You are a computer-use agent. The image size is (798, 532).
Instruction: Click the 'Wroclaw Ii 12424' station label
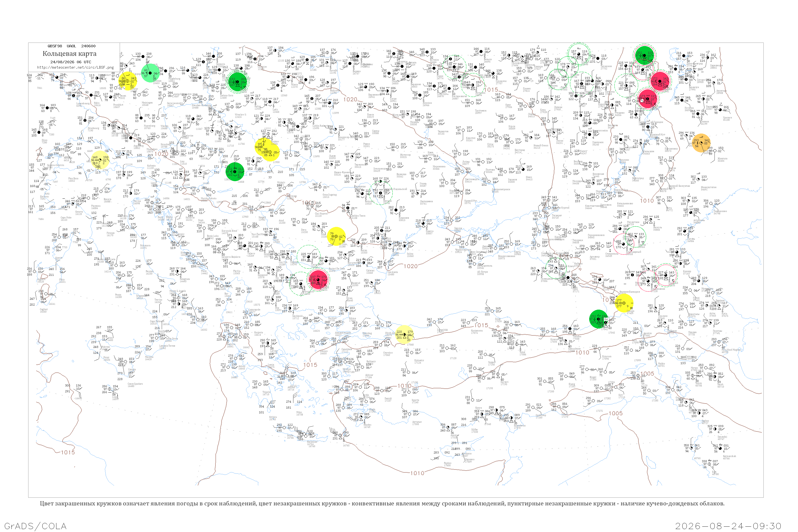pos(240,116)
